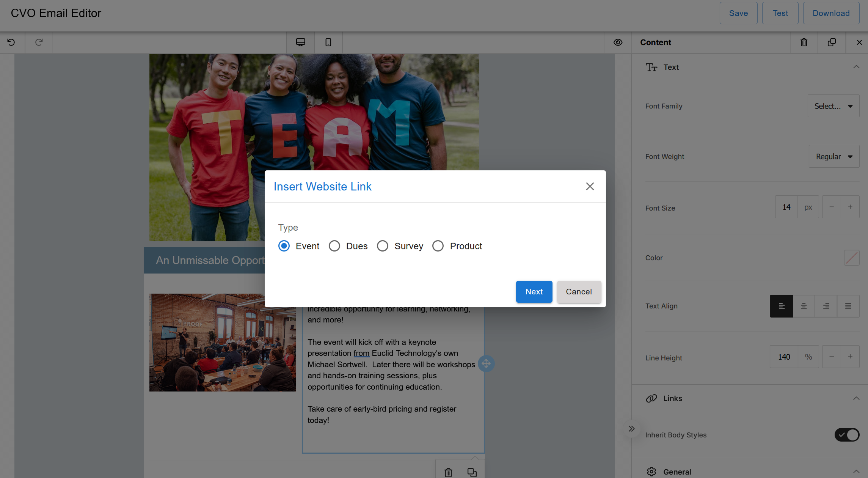Select the Product radio option
Screen dimensions: 868x478
coord(438,246)
